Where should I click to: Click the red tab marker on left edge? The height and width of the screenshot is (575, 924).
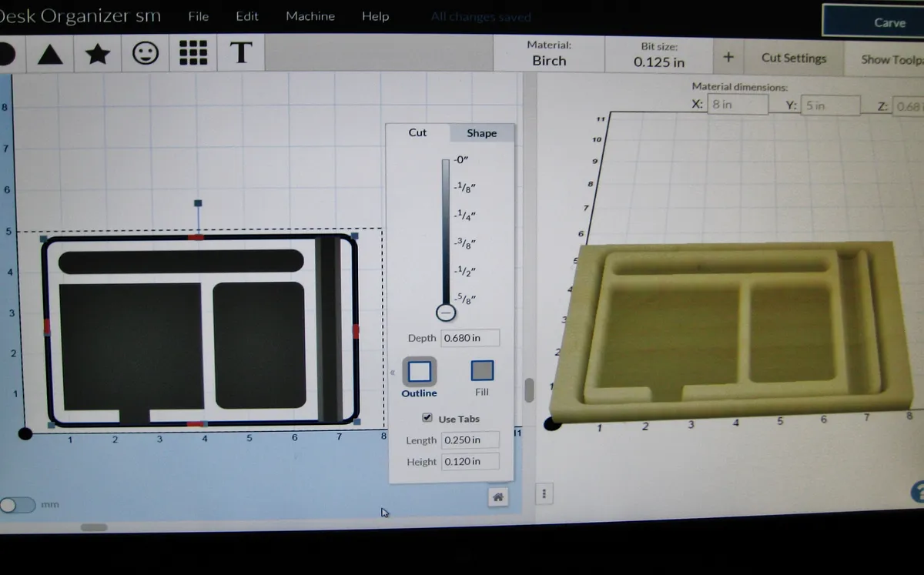pos(46,326)
